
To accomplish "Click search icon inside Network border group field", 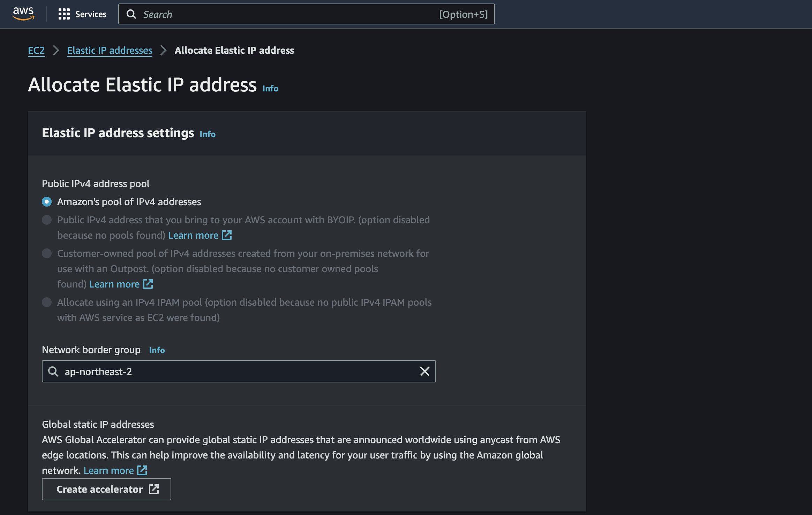I will point(53,371).
